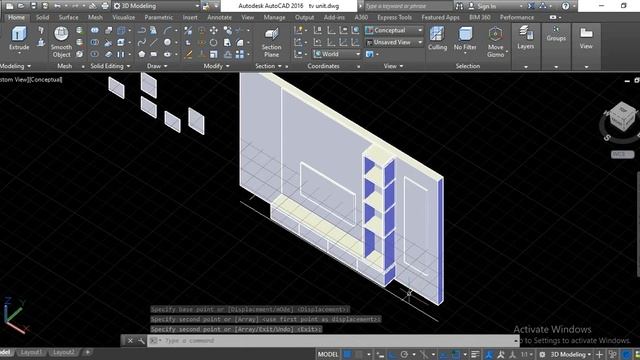
Task: Click the Extrude tool icon
Action: 19,34
